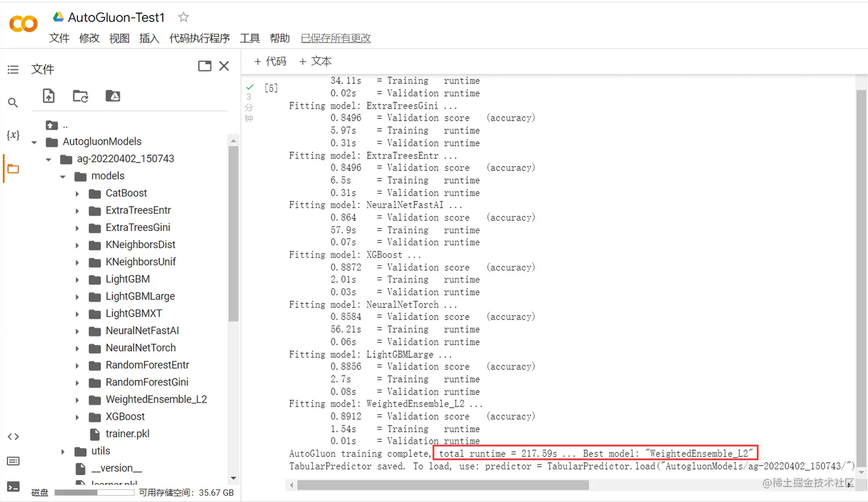The image size is (868, 502).
Task: Click the upload file icon
Action: [49, 96]
